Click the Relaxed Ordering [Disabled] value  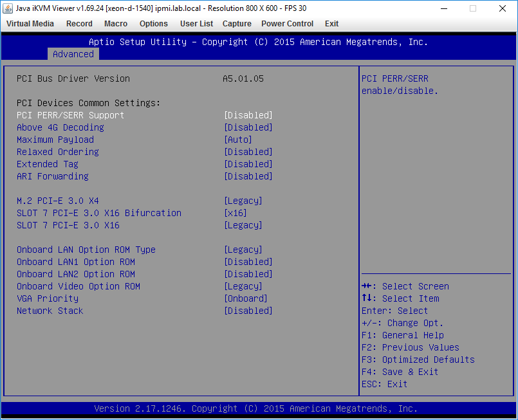(x=248, y=152)
